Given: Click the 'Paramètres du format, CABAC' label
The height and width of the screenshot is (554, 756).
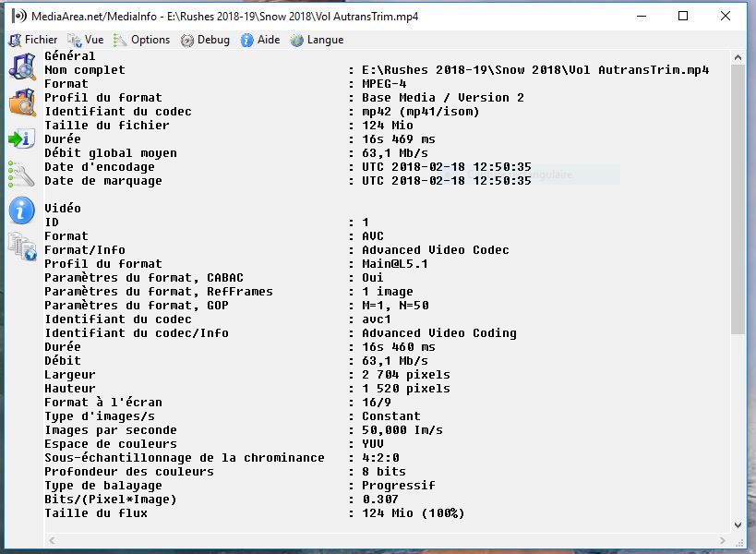Looking at the screenshot, I should coord(144,278).
